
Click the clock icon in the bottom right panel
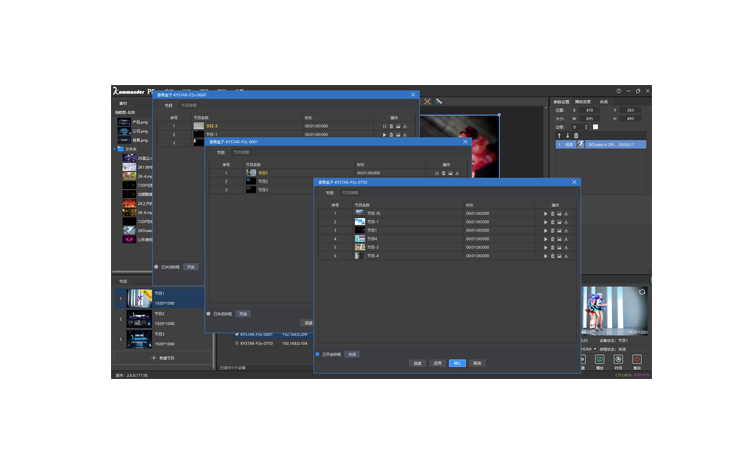(618, 359)
